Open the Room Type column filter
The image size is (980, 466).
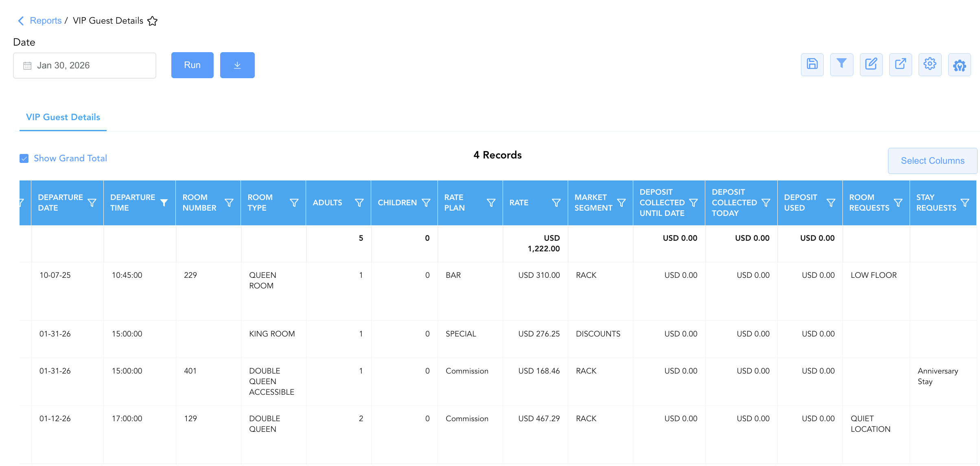(294, 203)
